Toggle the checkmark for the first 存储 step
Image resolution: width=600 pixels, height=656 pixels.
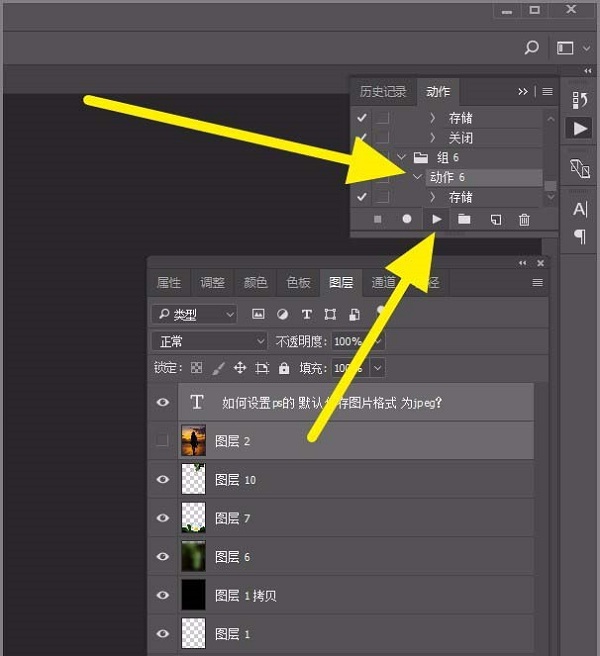[x=362, y=118]
